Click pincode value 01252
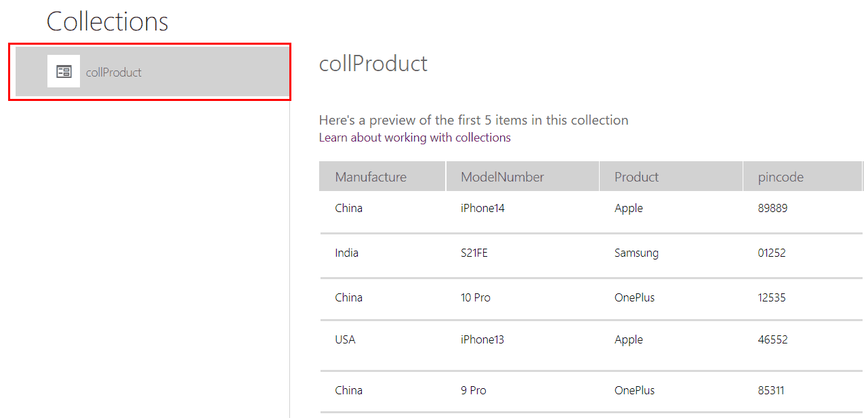 tap(772, 253)
